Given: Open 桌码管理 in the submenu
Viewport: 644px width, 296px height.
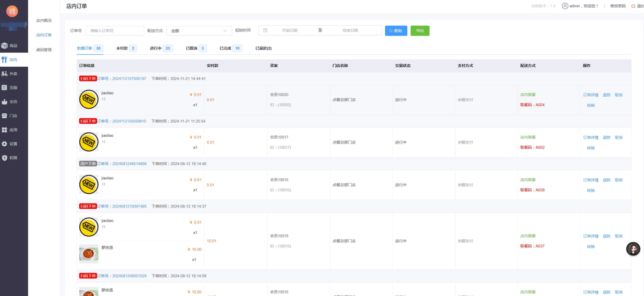Looking at the screenshot, I should (x=44, y=50).
